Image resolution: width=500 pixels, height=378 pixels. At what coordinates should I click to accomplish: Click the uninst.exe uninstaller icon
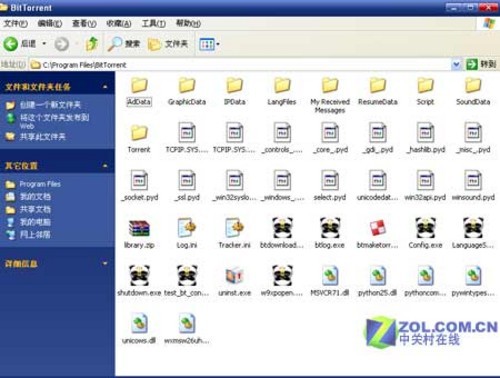click(235, 275)
